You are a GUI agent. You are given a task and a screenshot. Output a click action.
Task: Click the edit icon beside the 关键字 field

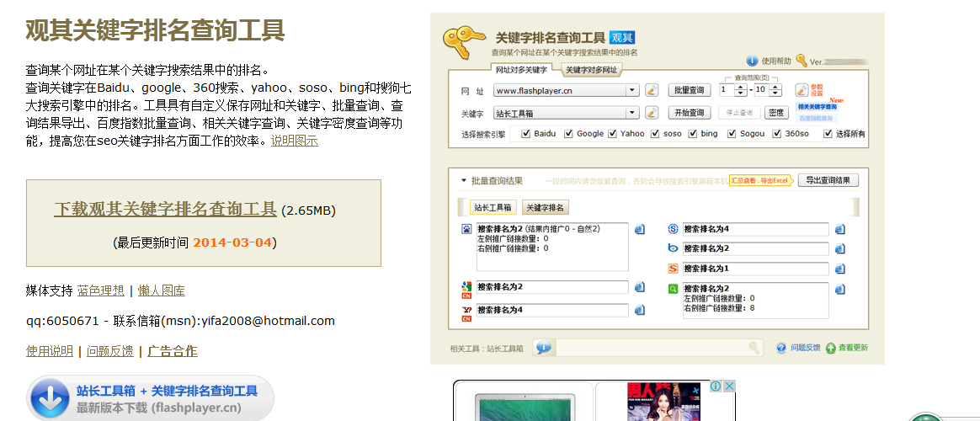pyautogui.click(x=652, y=113)
